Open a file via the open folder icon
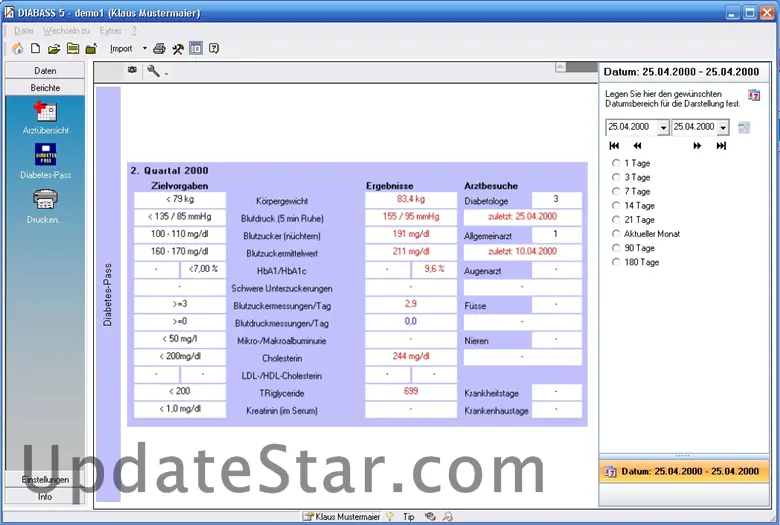Screen dimensions: 780x525 pos(54,49)
